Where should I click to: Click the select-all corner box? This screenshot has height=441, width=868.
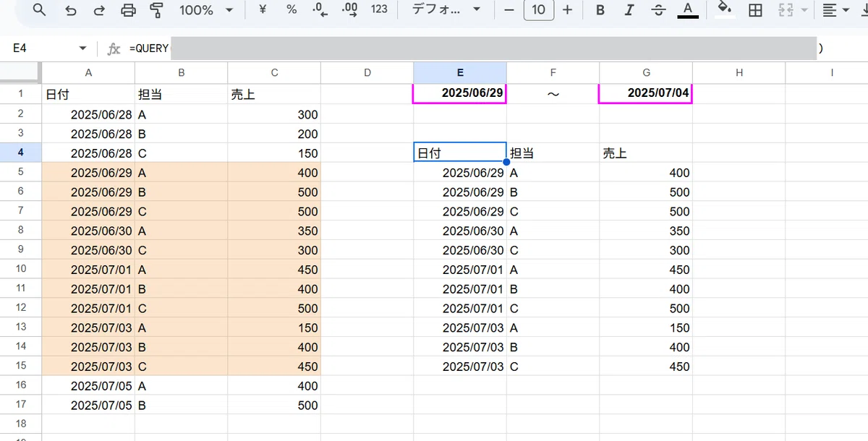tap(20, 72)
